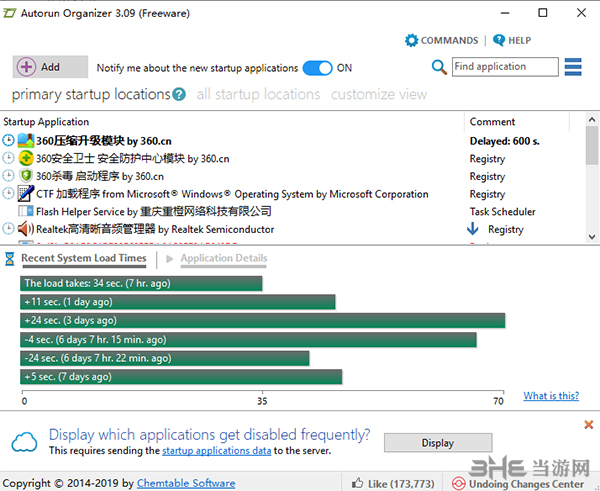Click delay clock icon of 360安全卫士 row
This screenshot has height=491, width=600.
point(8,158)
